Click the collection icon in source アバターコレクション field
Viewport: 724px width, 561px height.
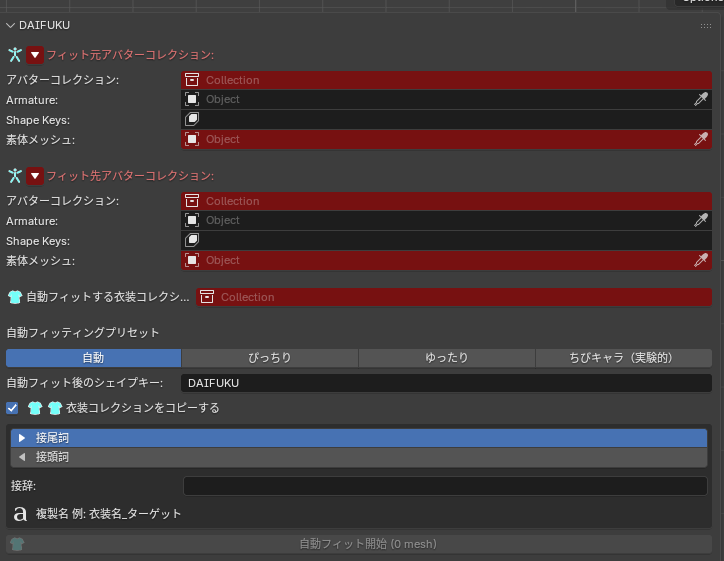coord(192,80)
